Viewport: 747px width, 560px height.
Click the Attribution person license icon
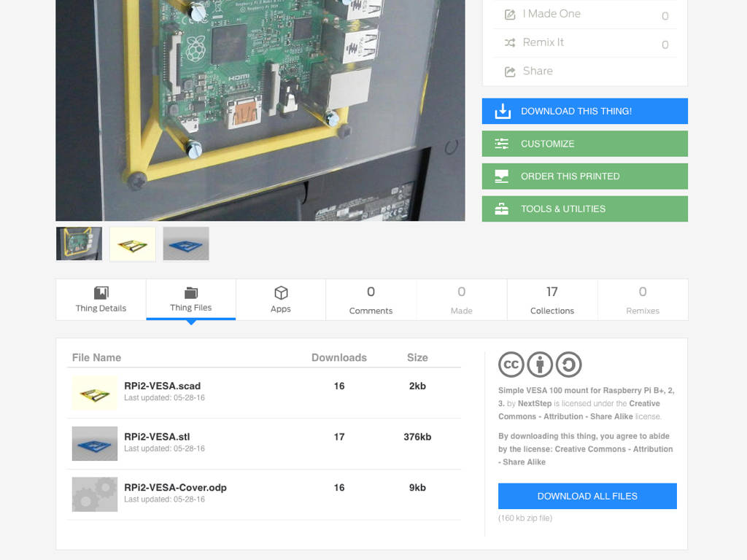[540, 365]
